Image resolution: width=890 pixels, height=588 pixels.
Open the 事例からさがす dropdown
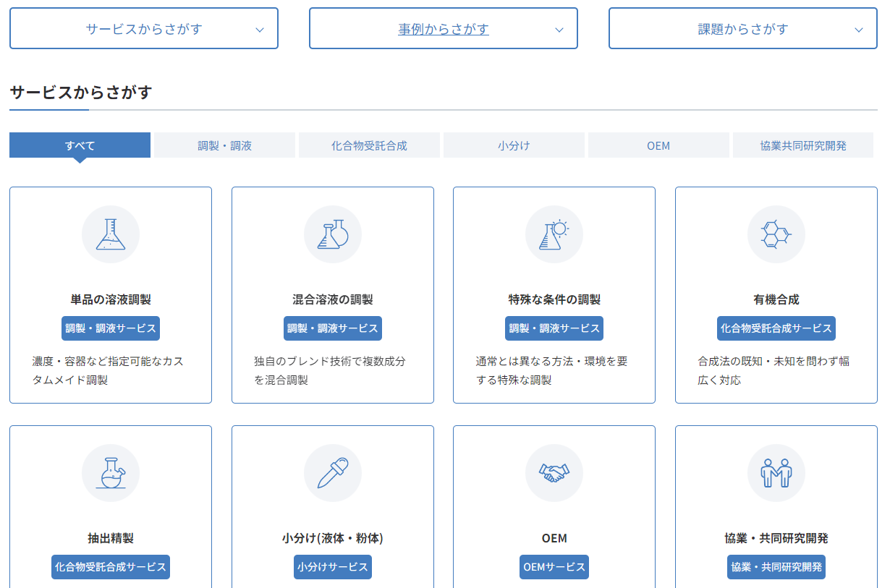pyautogui.click(x=444, y=29)
